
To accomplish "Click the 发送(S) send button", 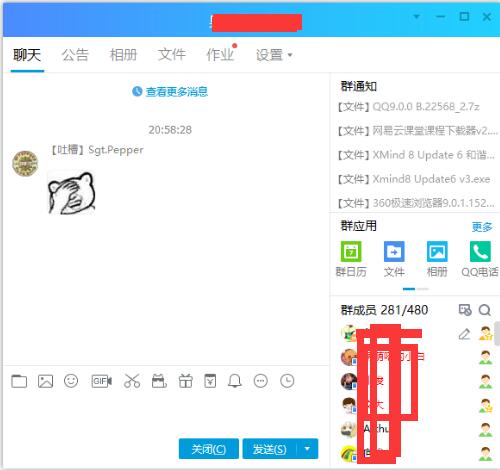I will tap(269, 449).
